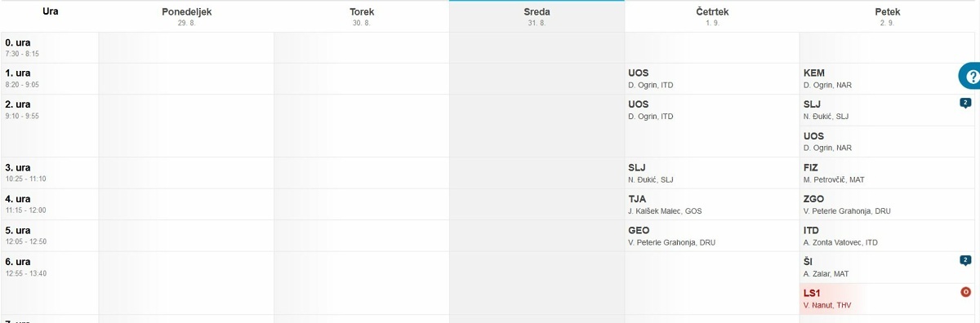
Task: Select the Sreda day column header
Action: pos(537,16)
